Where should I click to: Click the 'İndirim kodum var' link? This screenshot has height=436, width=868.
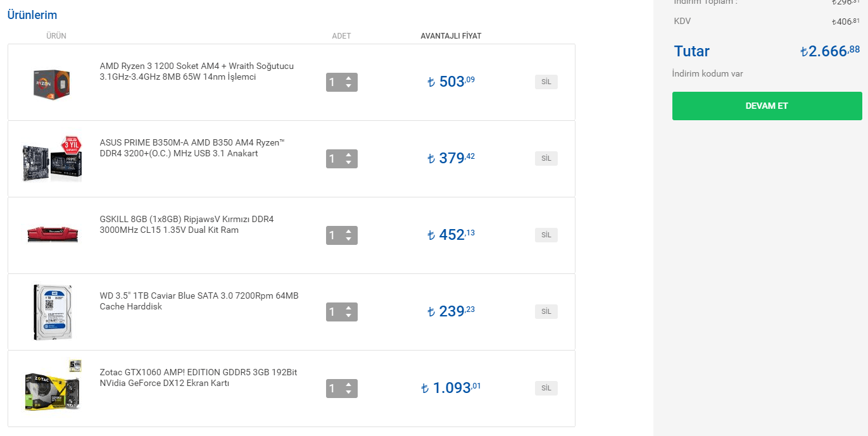tap(707, 74)
